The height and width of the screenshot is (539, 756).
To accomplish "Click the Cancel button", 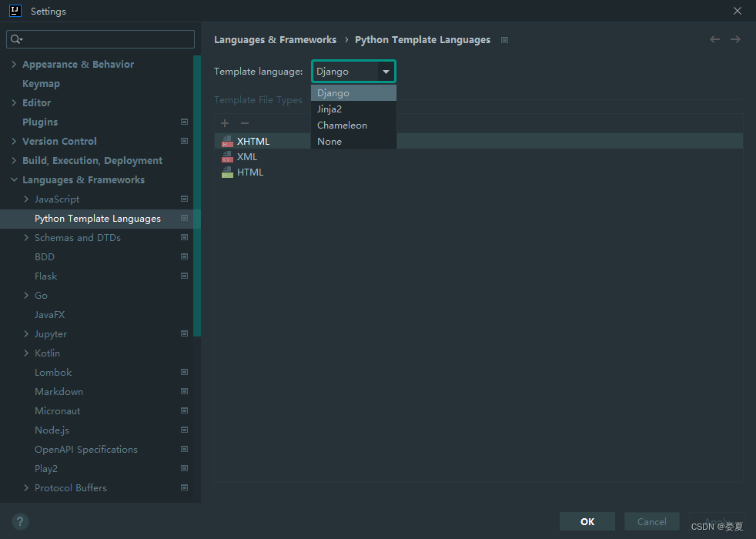I will pyautogui.click(x=651, y=521).
